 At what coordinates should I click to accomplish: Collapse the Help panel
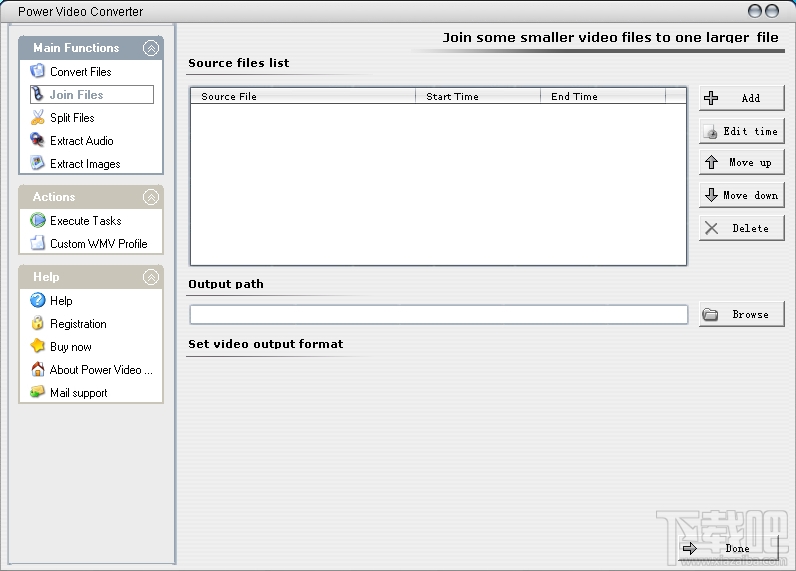(150, 277)
